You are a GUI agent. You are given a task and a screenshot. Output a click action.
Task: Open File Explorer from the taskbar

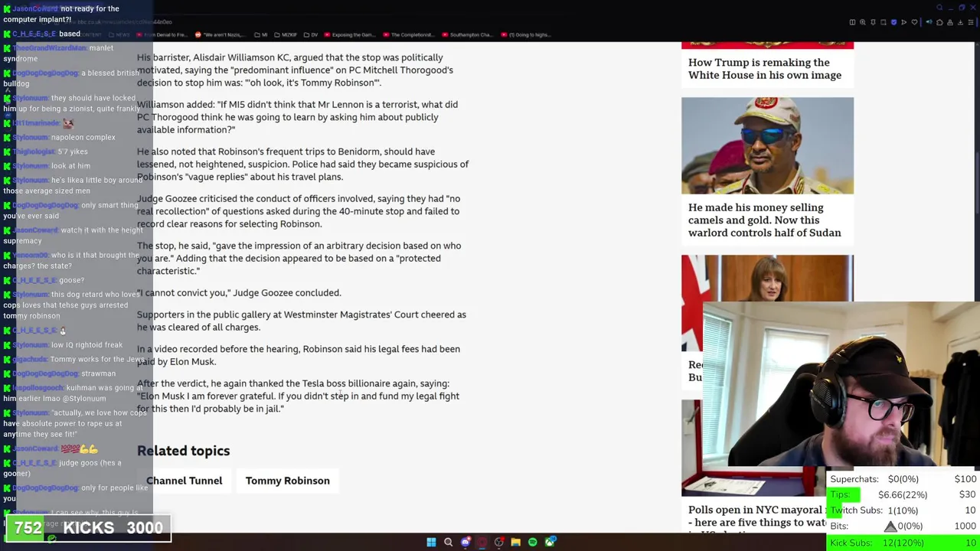coord(516,543)
